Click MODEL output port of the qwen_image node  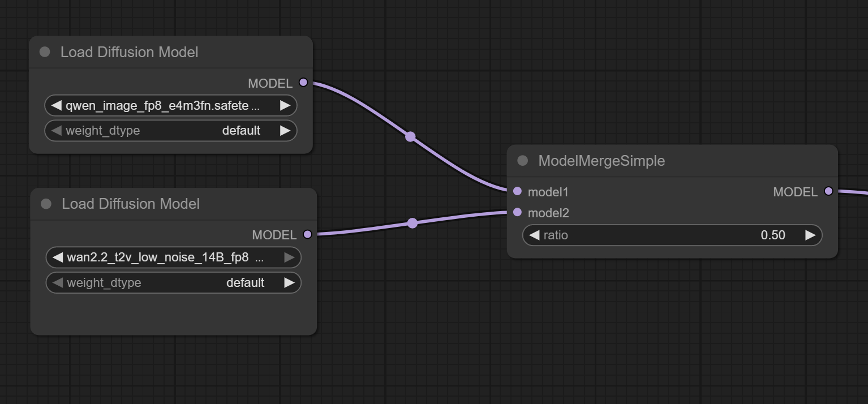coord(303,83)
